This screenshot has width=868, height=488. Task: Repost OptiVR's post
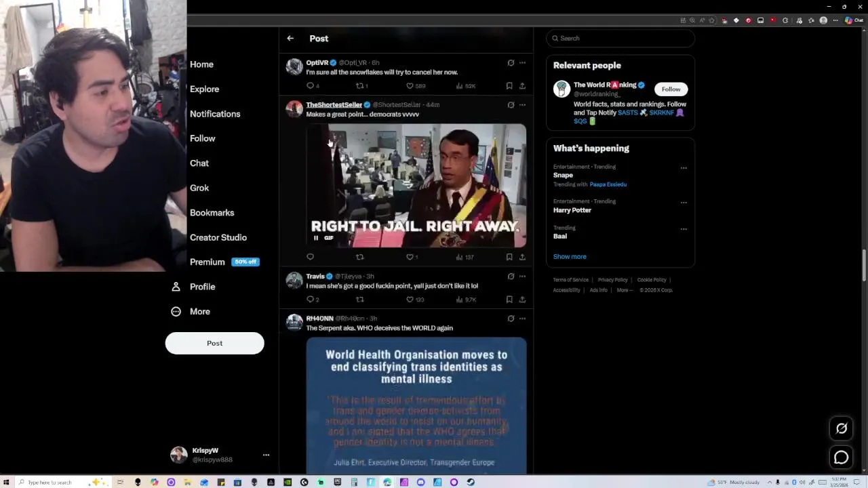[x=360, y=86]
